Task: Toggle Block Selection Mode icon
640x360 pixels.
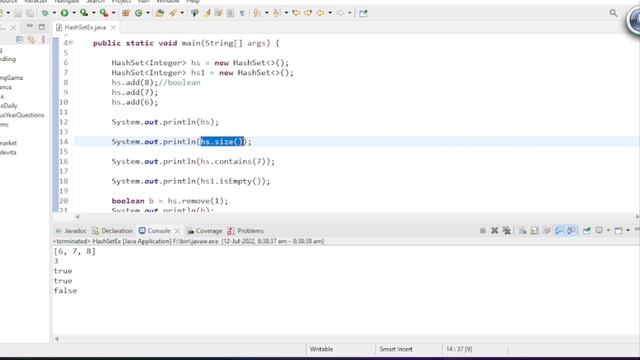Action: [230, 13]
